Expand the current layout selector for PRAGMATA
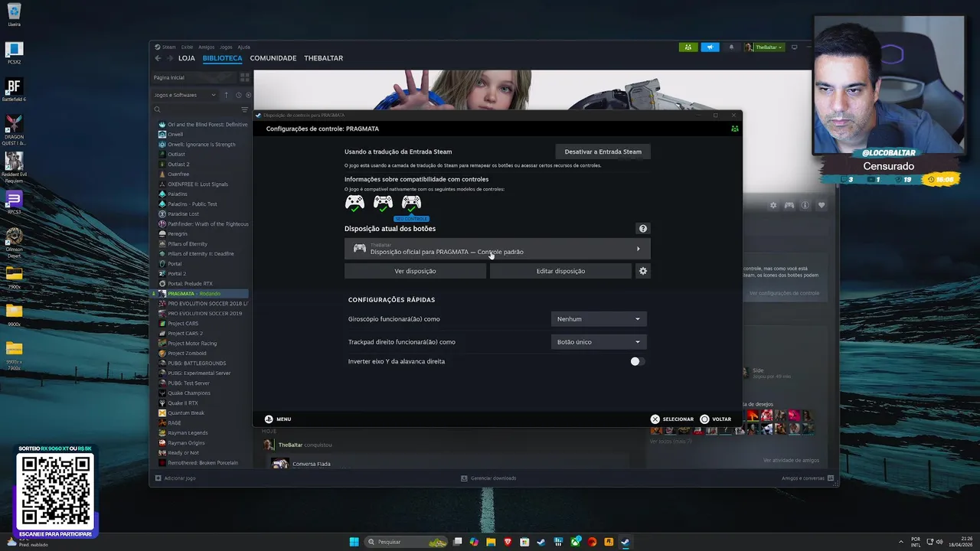980x551 pixels. [498, 249]
